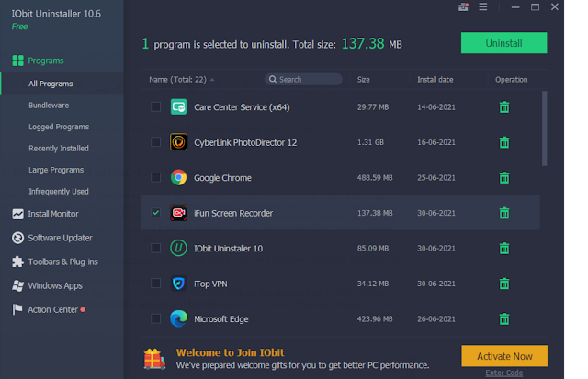Viewport: 588px width, 379px height.
Task: Tick the IObit Uninstaller 10 checkbox
Action: (x=155, y=249)
